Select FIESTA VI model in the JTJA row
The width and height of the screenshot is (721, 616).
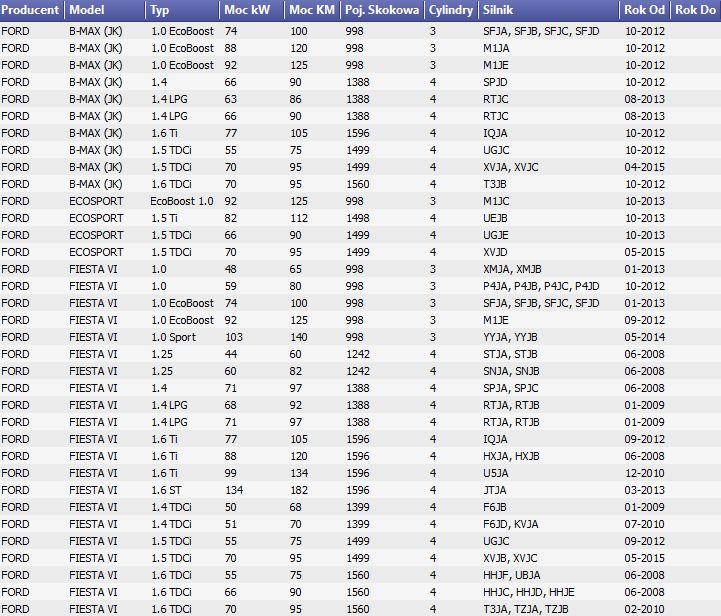point(93,491)
